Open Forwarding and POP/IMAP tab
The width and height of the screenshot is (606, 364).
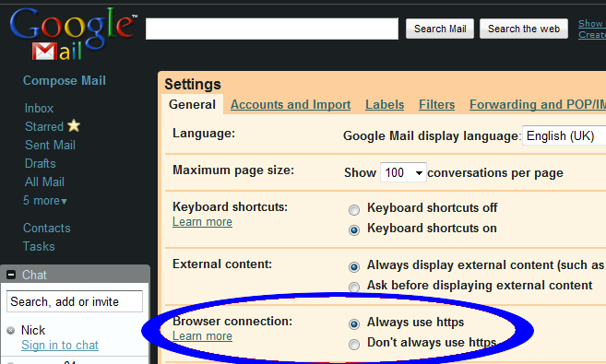538,104
